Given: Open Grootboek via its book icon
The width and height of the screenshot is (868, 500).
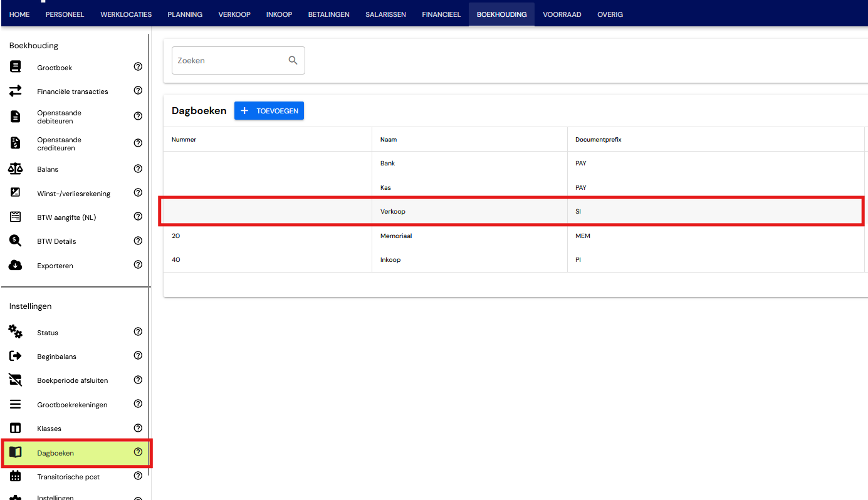Looking at the screenshot, I should (x=15, y=67).
